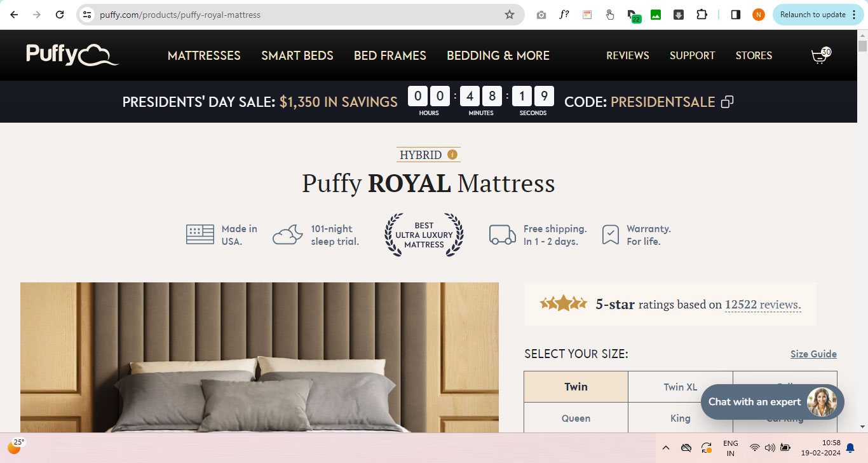Open the Mattresses menu

[x=204, y=56]
